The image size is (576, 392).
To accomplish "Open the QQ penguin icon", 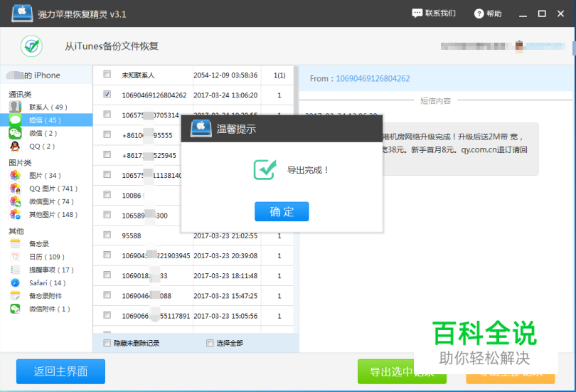I will pyautogui.click(x=15, y=147).
